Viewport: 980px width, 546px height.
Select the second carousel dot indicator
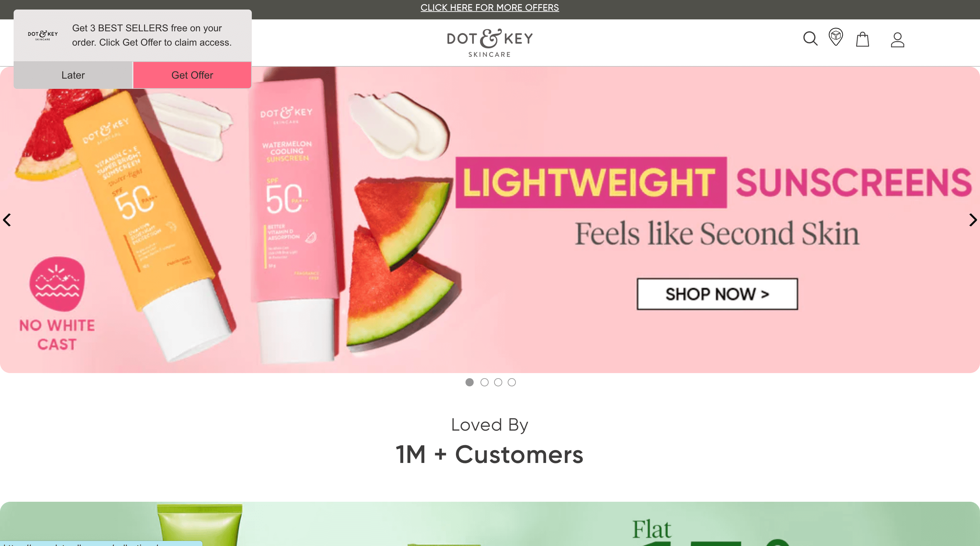[484, 382]
